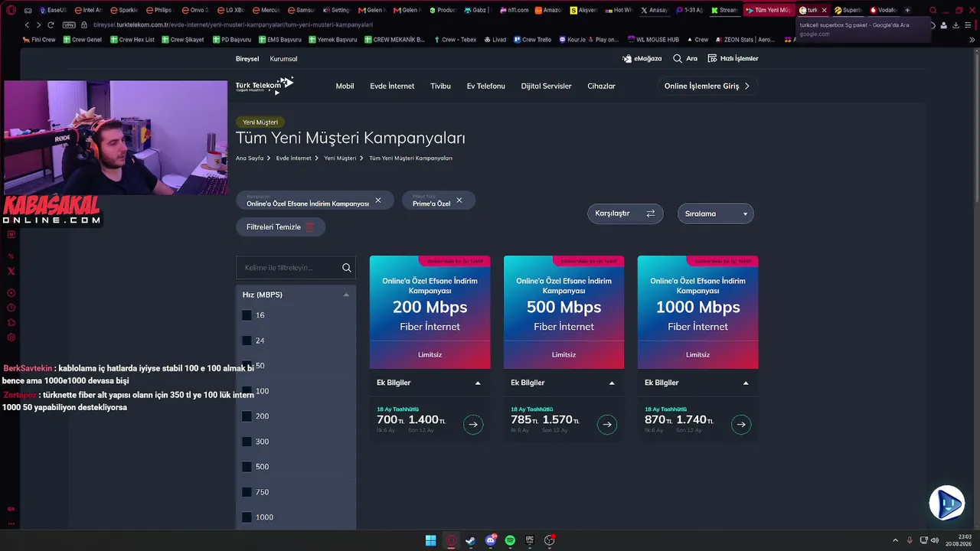Image resolution: width=980 pixels, height=551 pixels.
Task: Open the chat assistant bubble icon
Action: click(946, 503)
